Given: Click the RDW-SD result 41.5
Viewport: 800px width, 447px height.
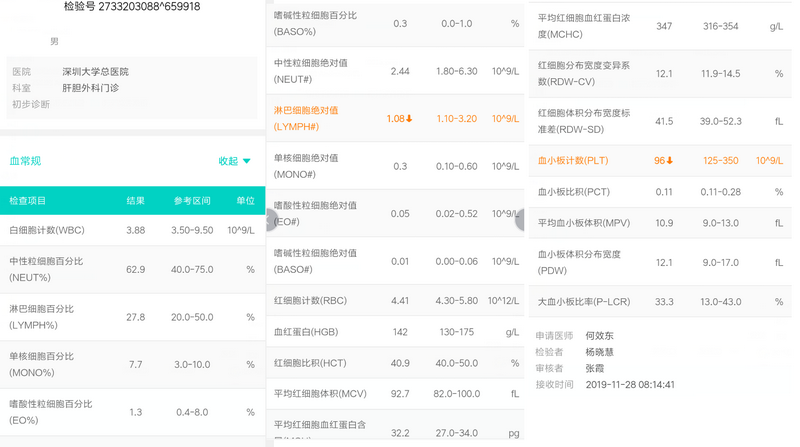Looking at the screenshot, I should pos(664,121).
